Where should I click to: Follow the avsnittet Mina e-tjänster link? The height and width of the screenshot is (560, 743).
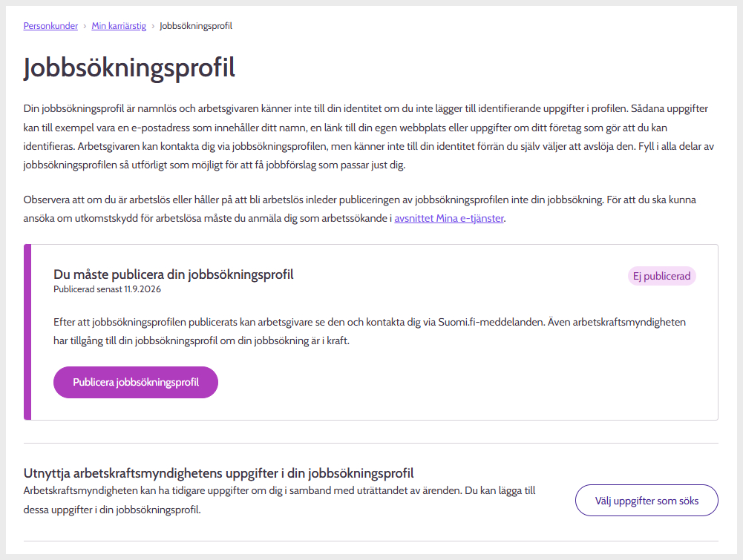pyautogui.click(x=449, y=218)
